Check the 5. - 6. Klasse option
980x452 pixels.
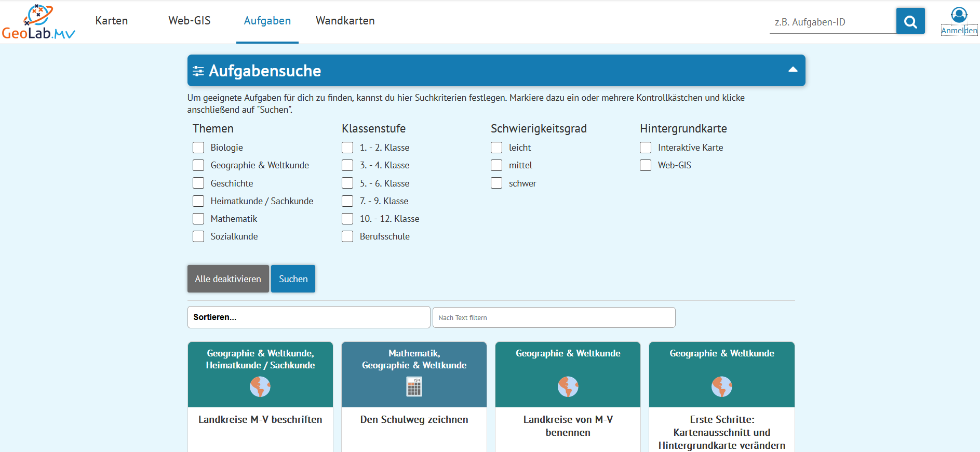point(347,183)
